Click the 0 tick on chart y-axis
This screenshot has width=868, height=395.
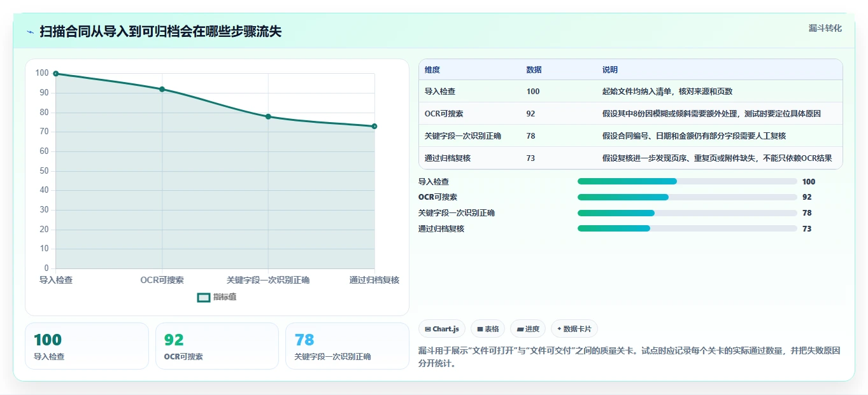point(46,268)
